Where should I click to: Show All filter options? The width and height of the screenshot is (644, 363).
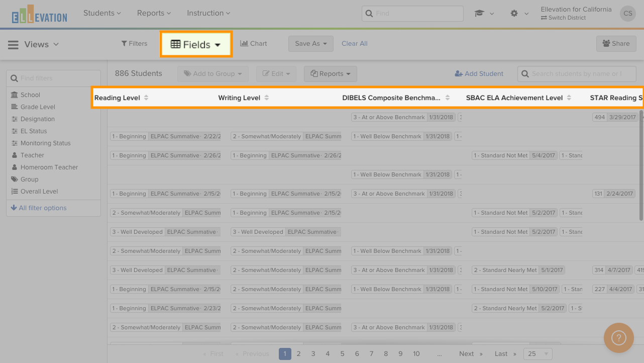coord(39,208)
